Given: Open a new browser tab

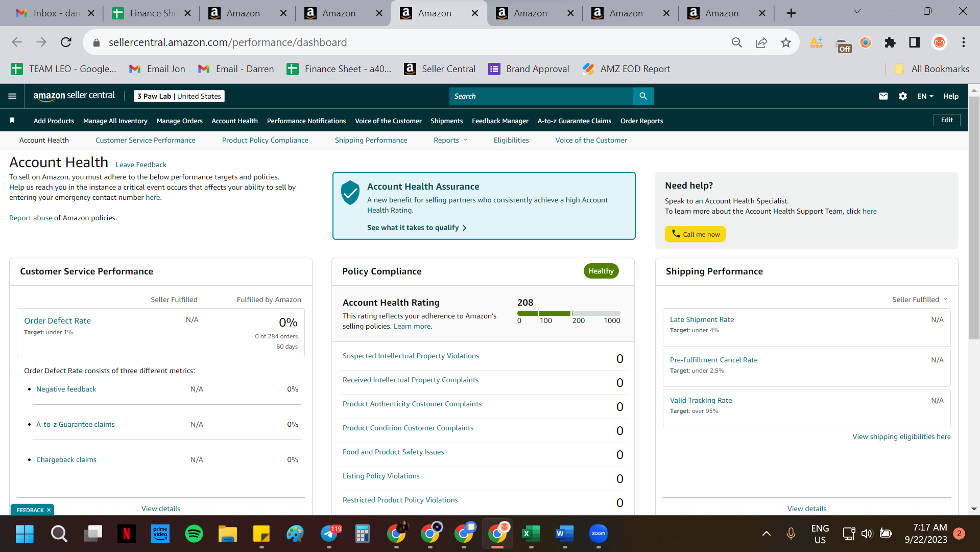Looking at the screenshot, I should 791,13.
